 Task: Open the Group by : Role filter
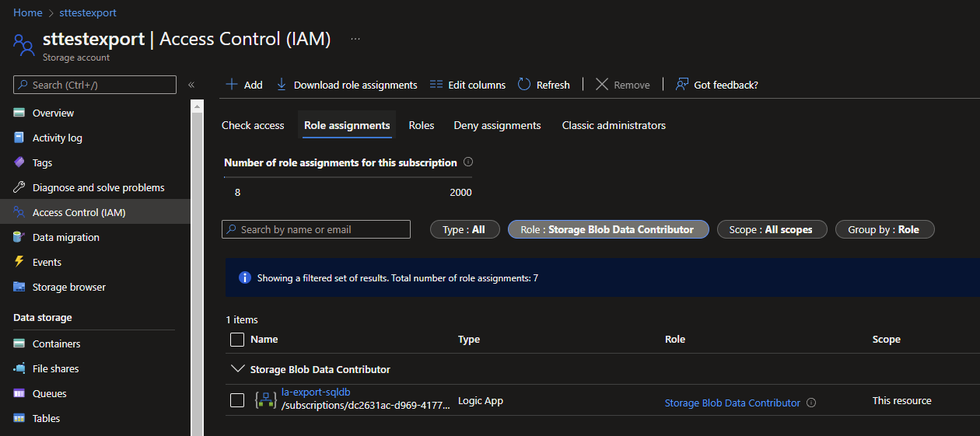(884, 229)
